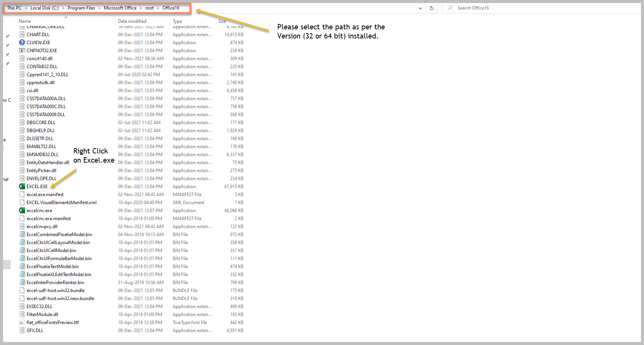The width and height of the screenshot is (644, 345).
Task: Sort by Date modified column header
Action: tap(132, 21)
